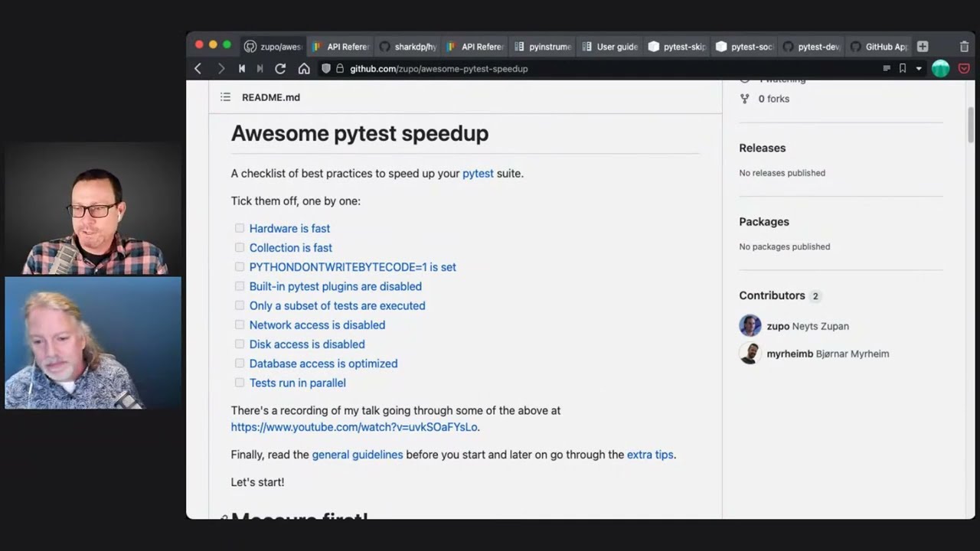Switch to the GitHub Apps tab
Viewport: 980px width, 551px height.
click(x=879, y=47)
